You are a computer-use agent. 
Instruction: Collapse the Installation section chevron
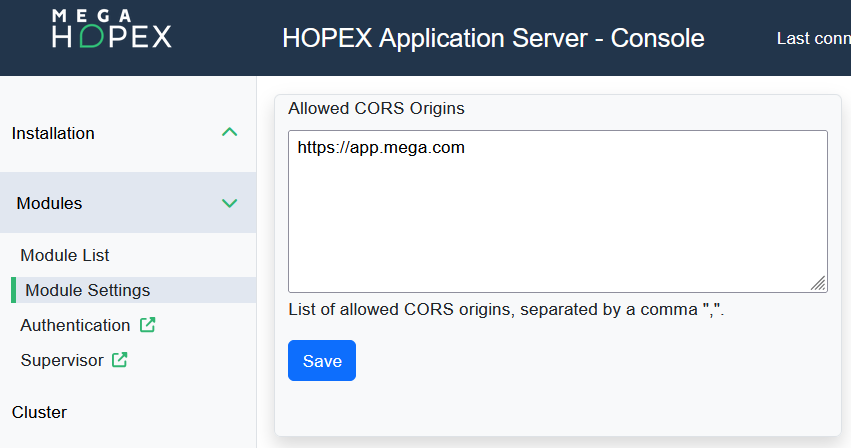(229, 133)
